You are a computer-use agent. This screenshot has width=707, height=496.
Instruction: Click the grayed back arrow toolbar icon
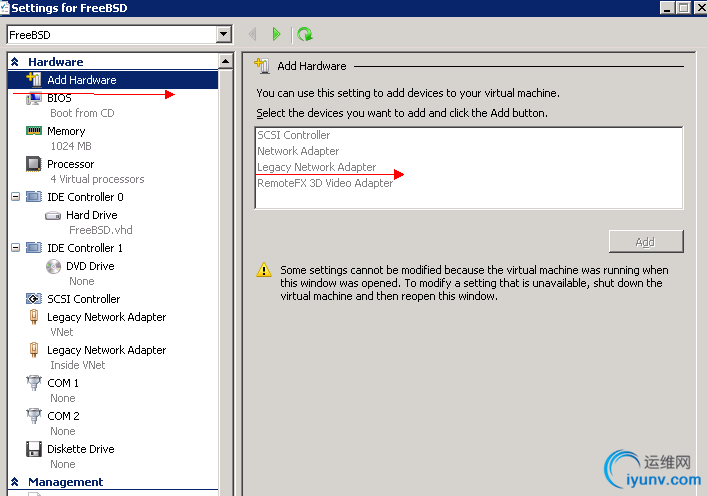(x=252, y=34)
